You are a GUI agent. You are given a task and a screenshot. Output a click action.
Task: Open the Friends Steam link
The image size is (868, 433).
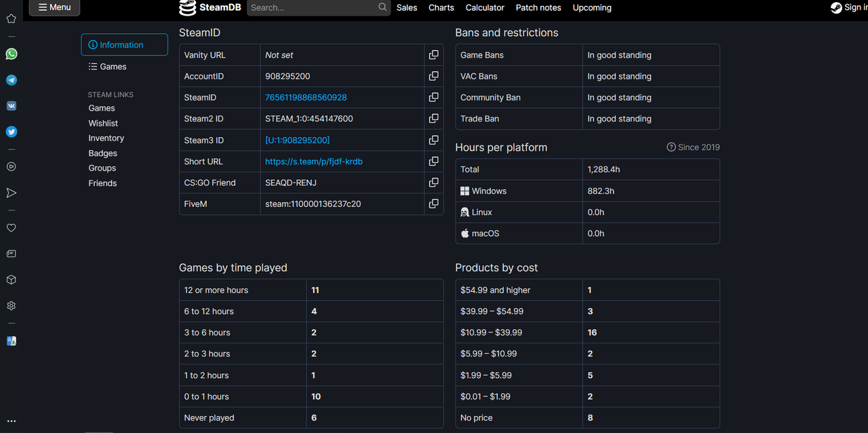tap(102, 183)
